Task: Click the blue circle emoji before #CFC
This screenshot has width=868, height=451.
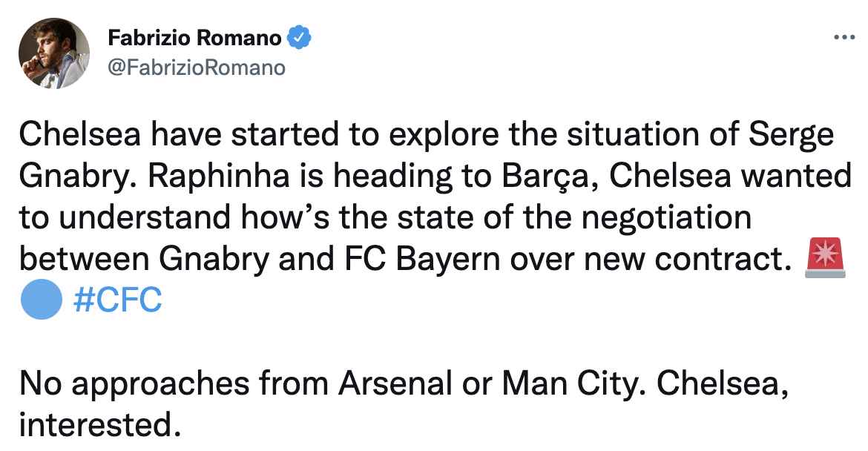Action: click(40, 300)
